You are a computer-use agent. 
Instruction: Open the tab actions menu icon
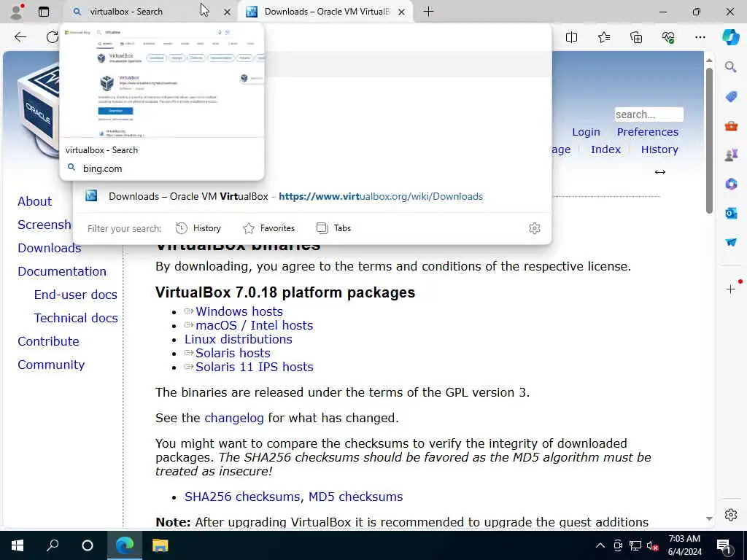43,12
